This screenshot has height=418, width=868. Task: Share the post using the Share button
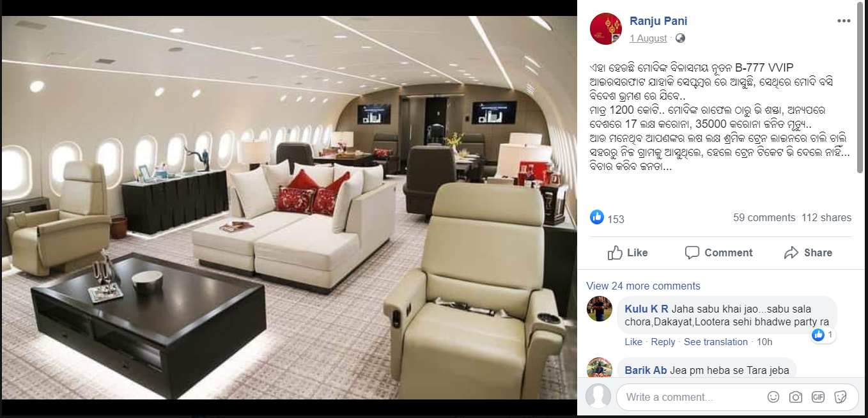[x=808, y=252]
